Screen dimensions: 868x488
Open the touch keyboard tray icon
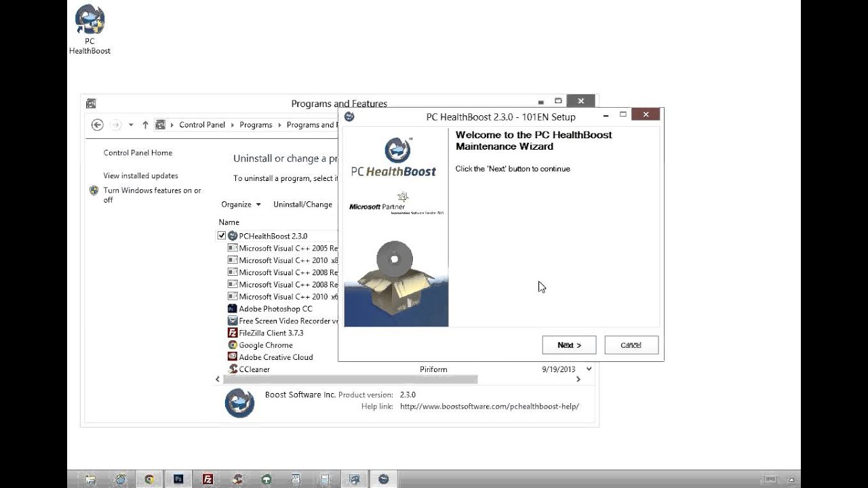770,479
